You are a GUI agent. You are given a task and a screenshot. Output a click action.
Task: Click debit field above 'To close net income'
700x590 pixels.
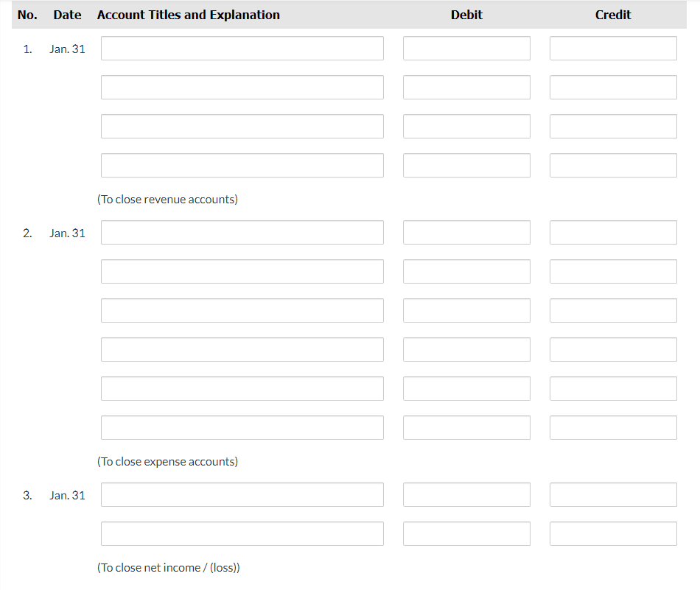coord(466,533)
